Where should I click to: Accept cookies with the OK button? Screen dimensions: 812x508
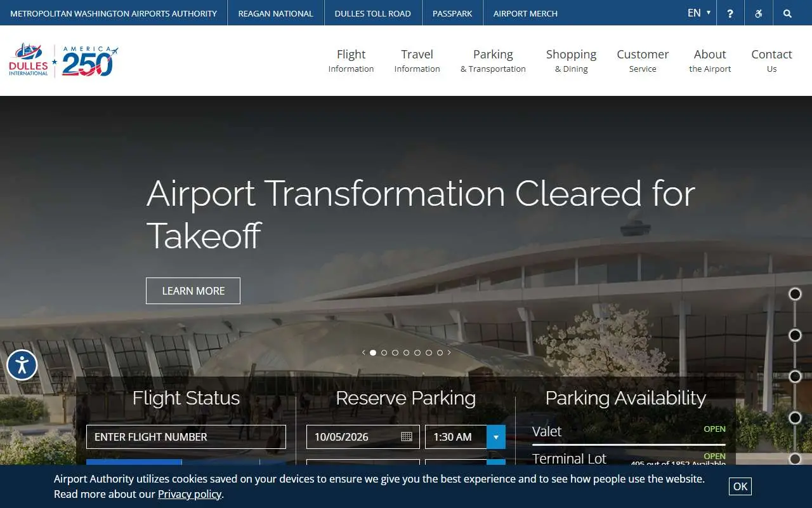click(740, 486)
